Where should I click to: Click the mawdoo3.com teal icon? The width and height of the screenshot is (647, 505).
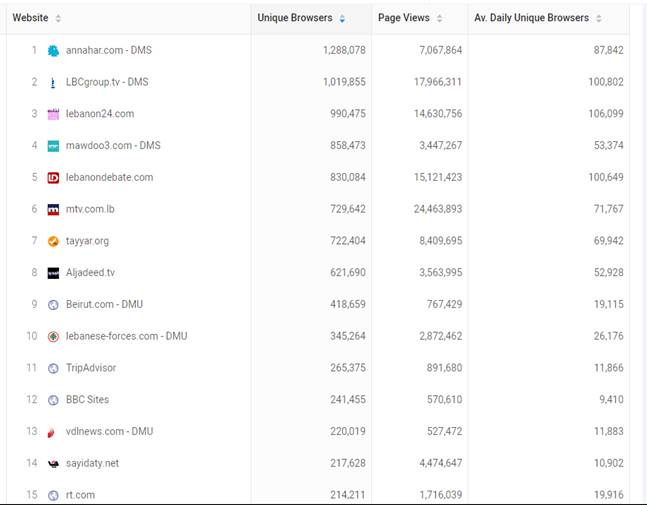tap(53, 146)
